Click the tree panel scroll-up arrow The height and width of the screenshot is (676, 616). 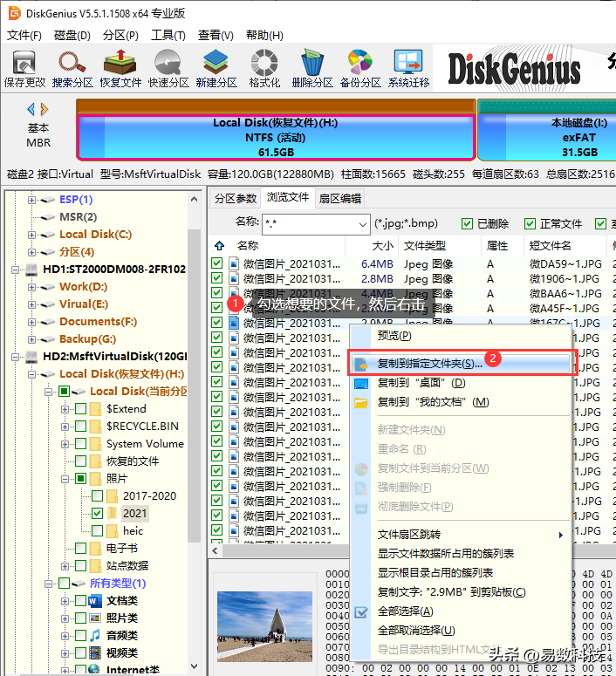click(x=194, y=199)
